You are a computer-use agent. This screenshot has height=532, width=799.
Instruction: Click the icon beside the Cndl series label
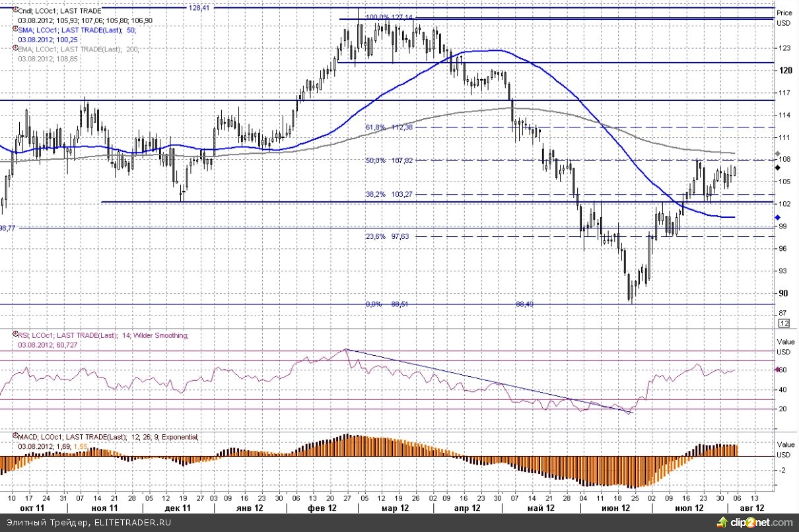(x=15, y=11)
